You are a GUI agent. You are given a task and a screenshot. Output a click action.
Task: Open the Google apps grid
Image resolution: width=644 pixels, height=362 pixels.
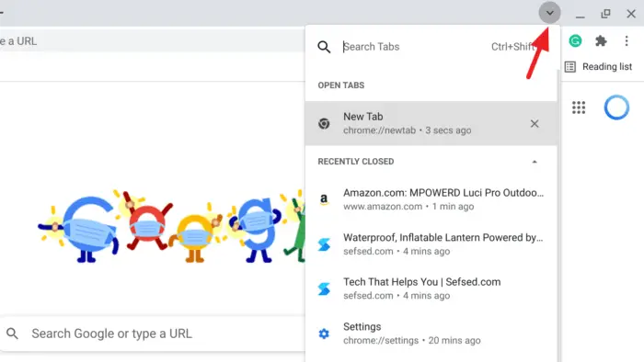[x=579, y=107]
